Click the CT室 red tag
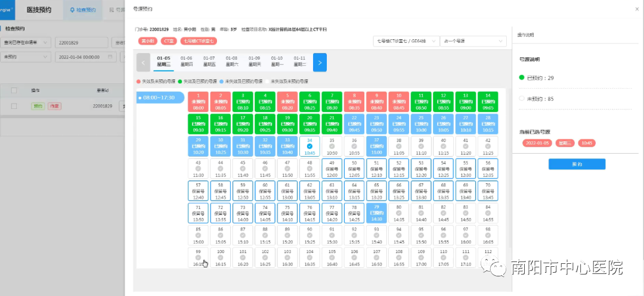Viewport: 644px width, 296px height. [168, 41]
